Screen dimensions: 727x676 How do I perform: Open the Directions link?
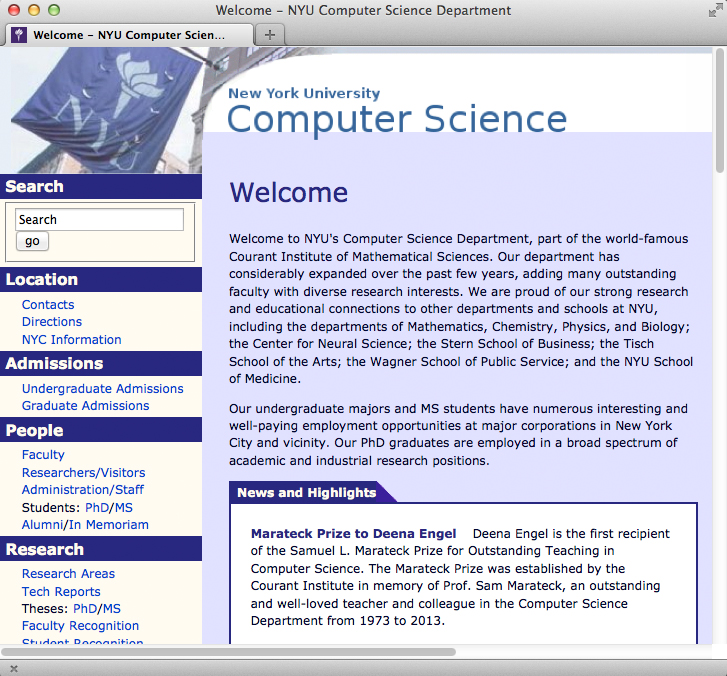point(52,322)
